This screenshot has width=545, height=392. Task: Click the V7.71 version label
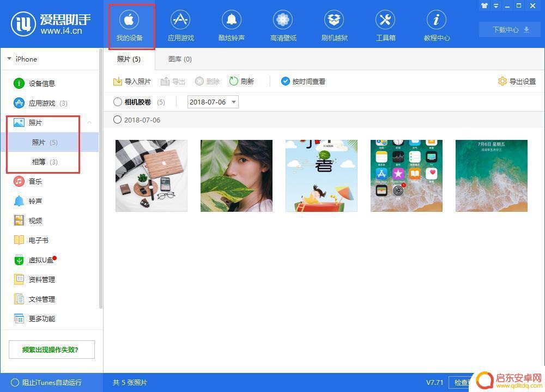click(434, 382)
